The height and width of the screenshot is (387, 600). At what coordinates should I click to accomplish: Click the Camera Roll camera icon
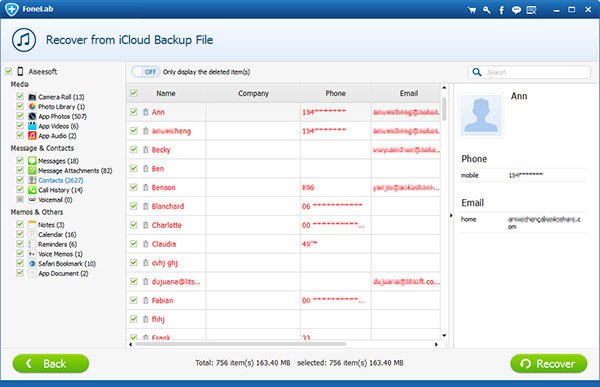pos(32,97)
